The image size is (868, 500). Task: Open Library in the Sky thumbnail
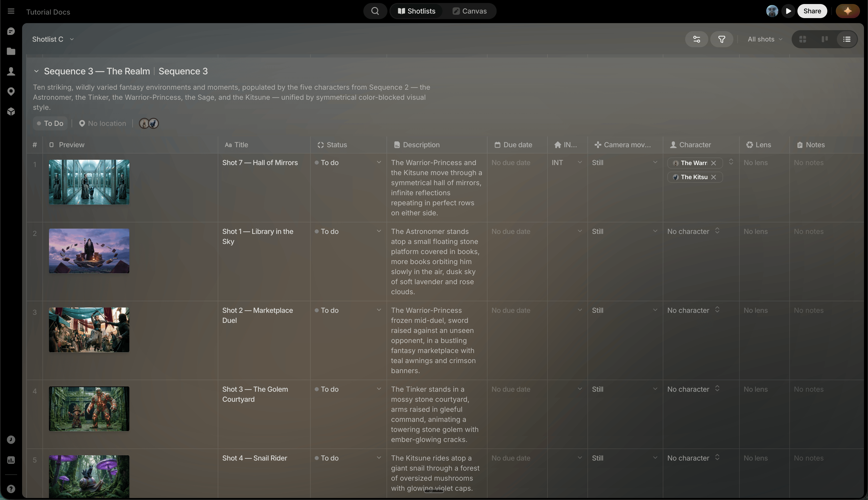click(89, 251)
